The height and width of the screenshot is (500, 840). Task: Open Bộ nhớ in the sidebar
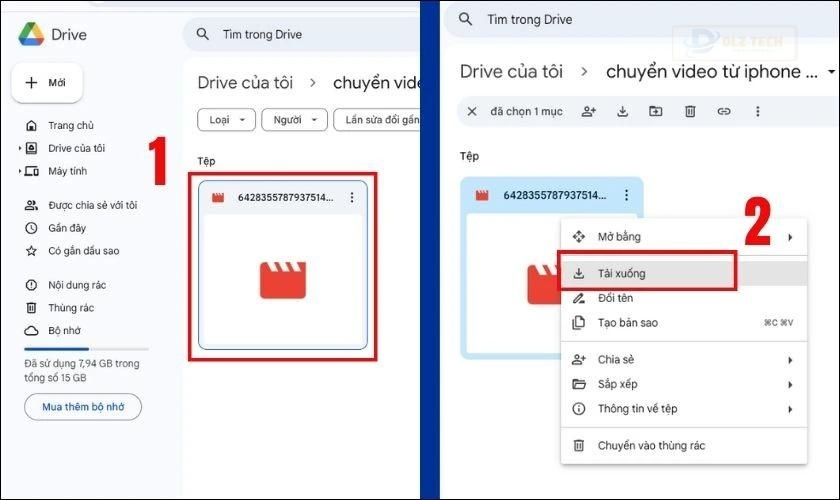click(64, 331)
